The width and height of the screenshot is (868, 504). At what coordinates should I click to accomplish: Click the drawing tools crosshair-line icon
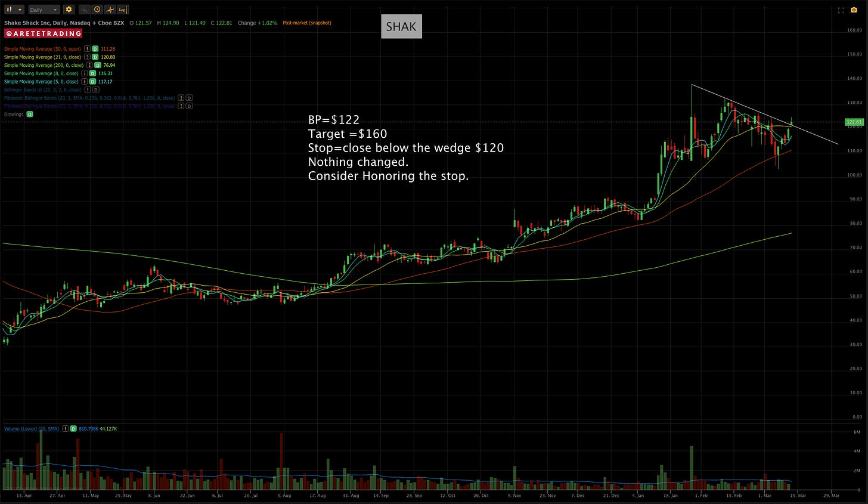(x=110, y=10)
